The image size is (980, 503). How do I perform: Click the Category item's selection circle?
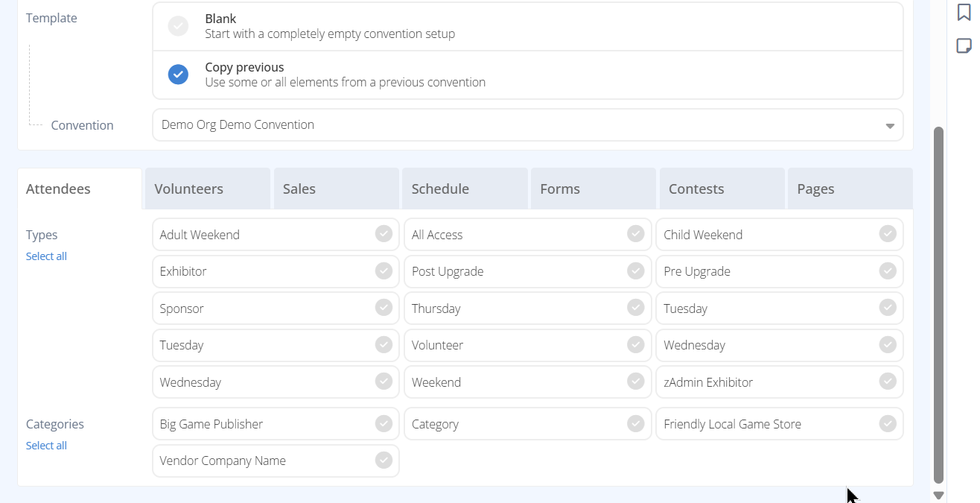pyautogui.click(x=635, y=423)
